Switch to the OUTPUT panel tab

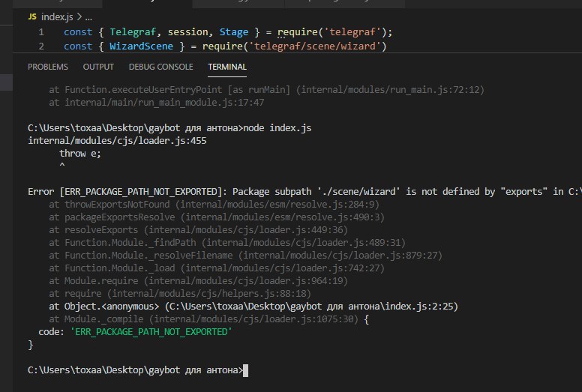[x=98, y=67]
